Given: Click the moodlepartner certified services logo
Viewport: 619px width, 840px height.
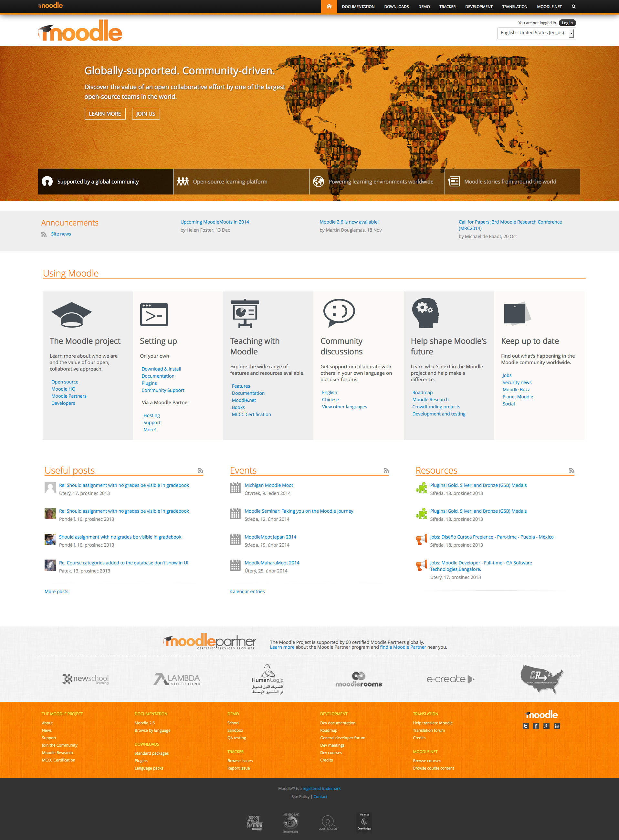Looking at the screenshot, I should coord(209,641).
